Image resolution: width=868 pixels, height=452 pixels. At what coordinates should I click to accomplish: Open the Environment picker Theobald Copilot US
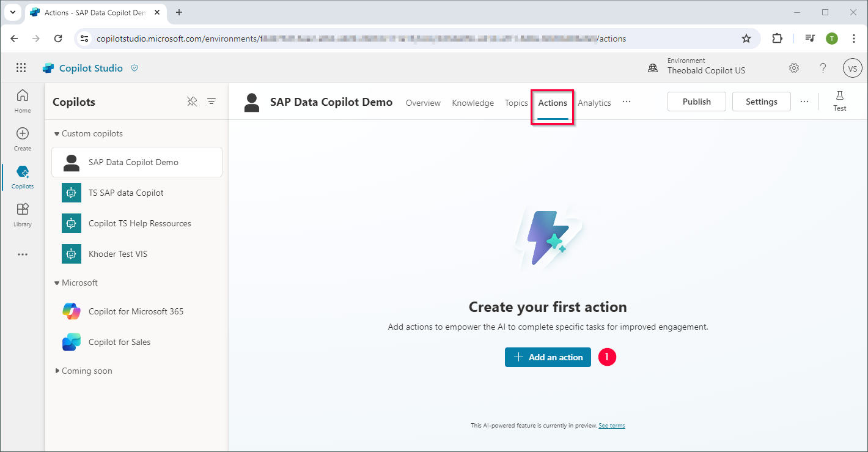point(706,66)
